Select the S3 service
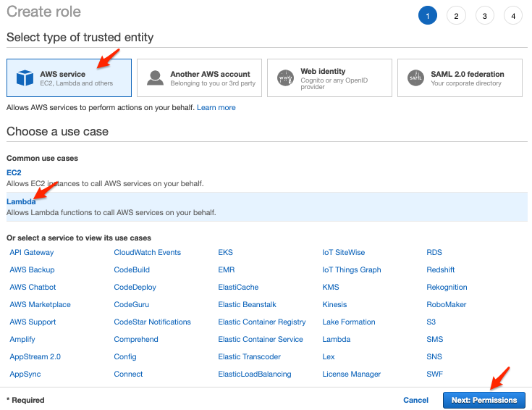The image size is (532, 410). point(431,322)
